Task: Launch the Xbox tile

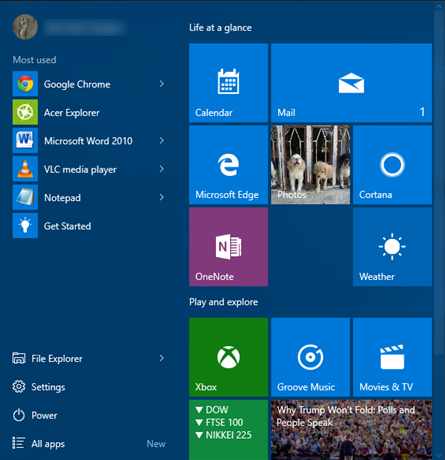Action: (228, 357)
